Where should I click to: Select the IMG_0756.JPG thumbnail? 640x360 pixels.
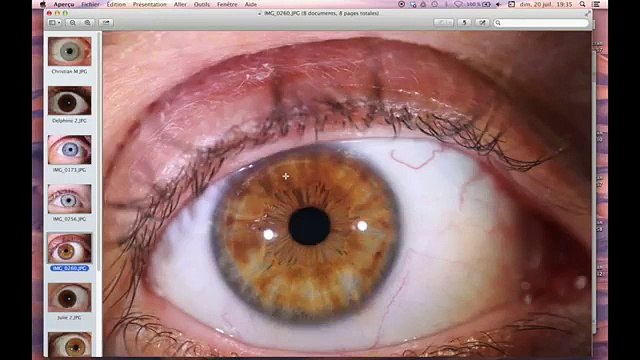(69, 199)
